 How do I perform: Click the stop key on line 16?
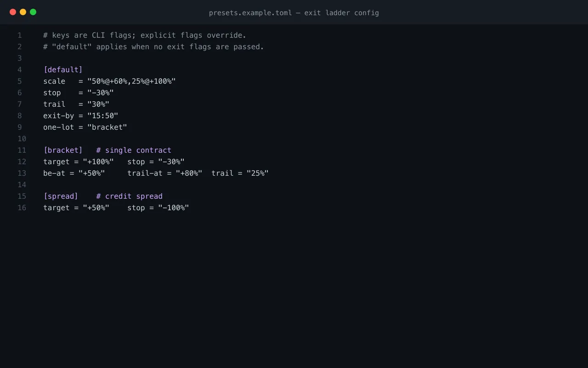[x=136, y=208]
